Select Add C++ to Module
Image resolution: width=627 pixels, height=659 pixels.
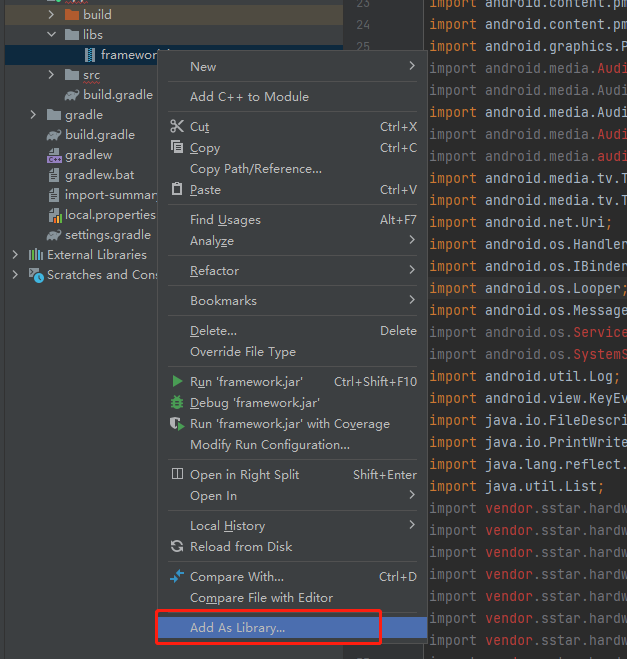point(292,97)
